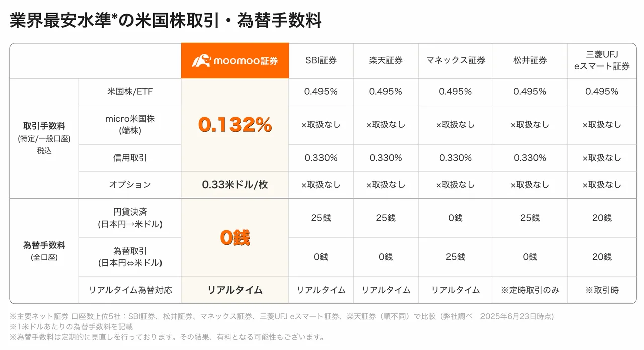This screenshot has width=644, height=350.
Task: Select the micro米国株 (端株) row label
Action: [x=130, y=124]
